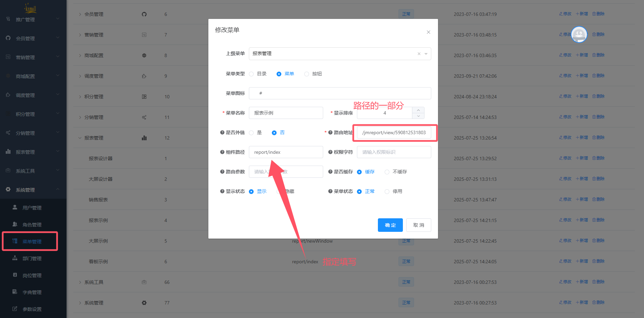Choose 不缓存 for cache option
The height and width of the screenshot is (318, 644).
pos(387,172)
